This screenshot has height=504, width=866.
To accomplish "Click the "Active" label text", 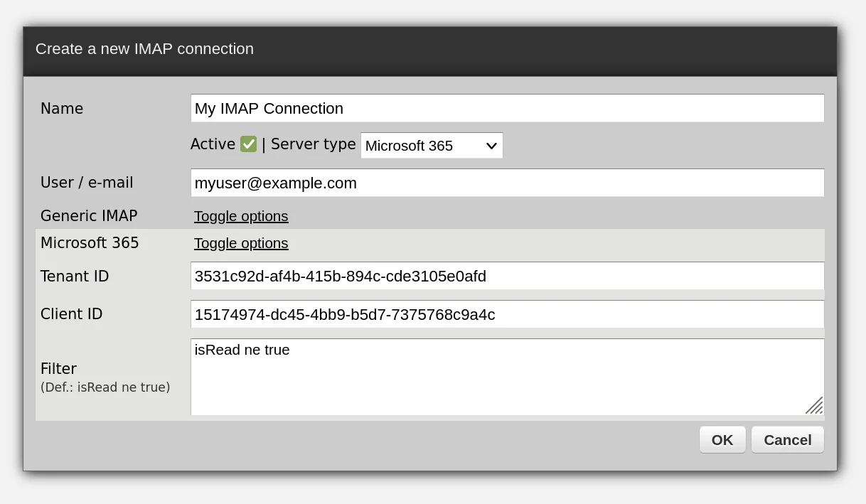I will [x=213, y=144].
